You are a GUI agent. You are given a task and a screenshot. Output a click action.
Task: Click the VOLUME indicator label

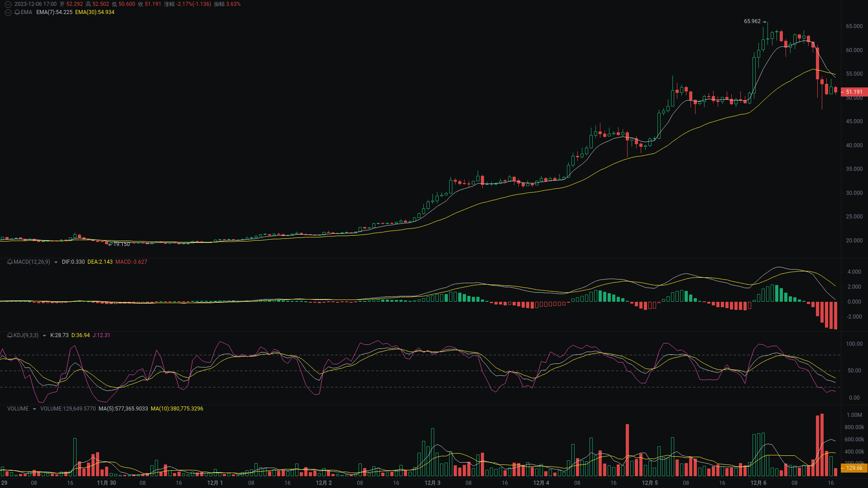pyautogui.click(x=18, y=409)
